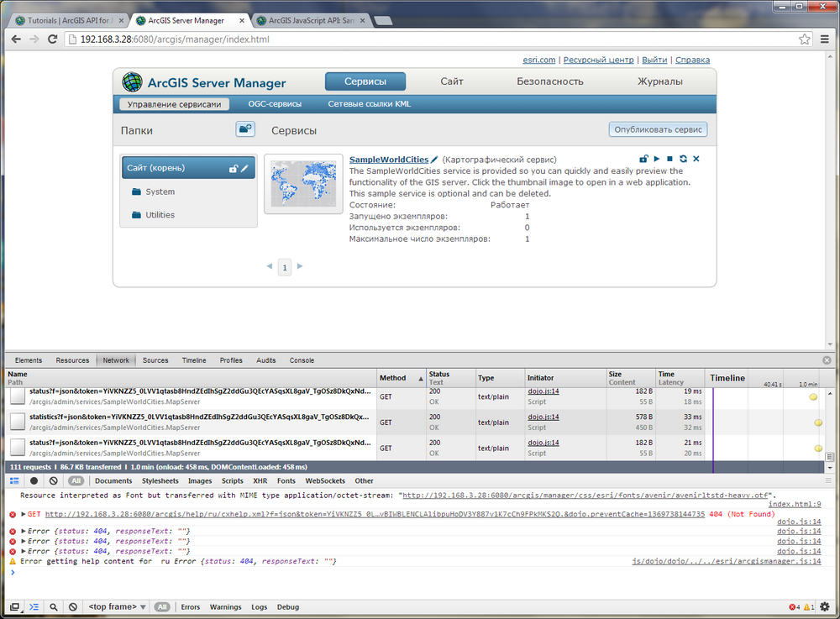Click the SampleWorldCities map thumbnail

coord(303,184)
